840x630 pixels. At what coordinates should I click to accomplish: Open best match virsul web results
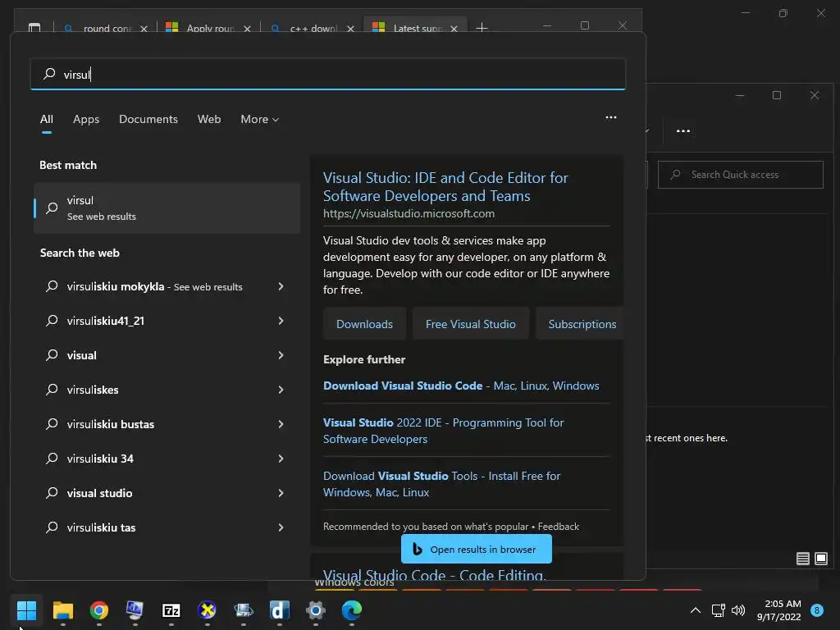click(x=167, y=208)
